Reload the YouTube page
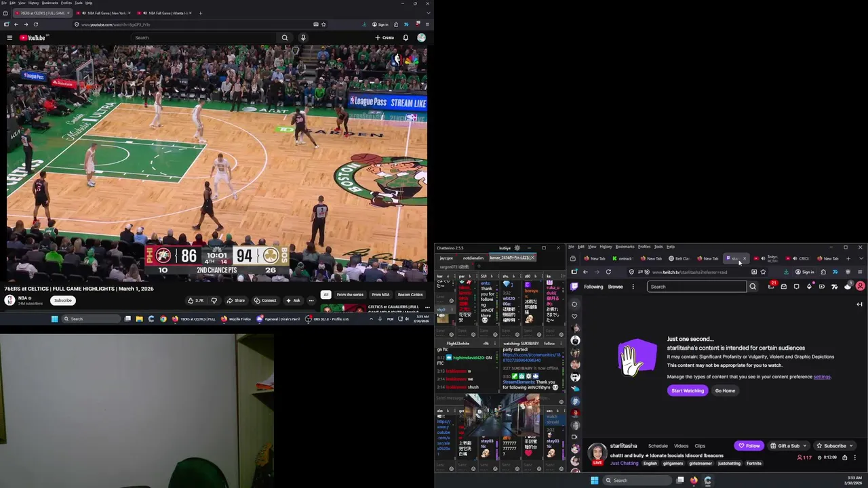 click(x=35, y=24)
